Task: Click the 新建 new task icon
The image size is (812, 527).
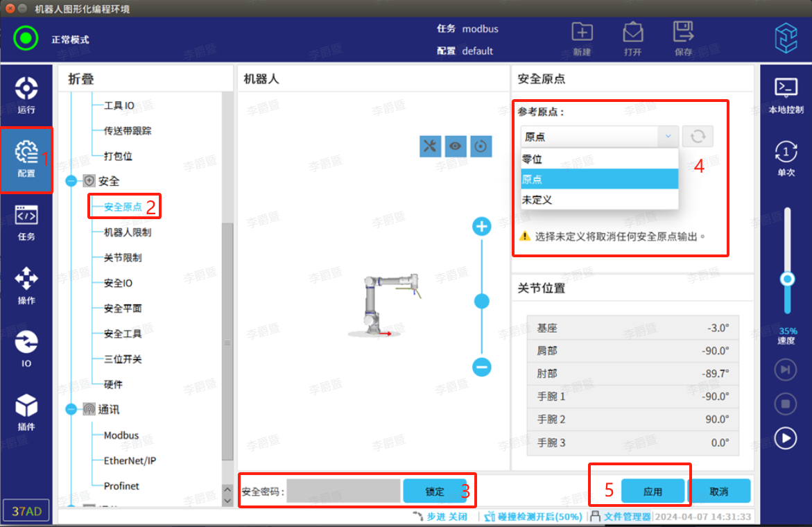Action: (582, 37)
